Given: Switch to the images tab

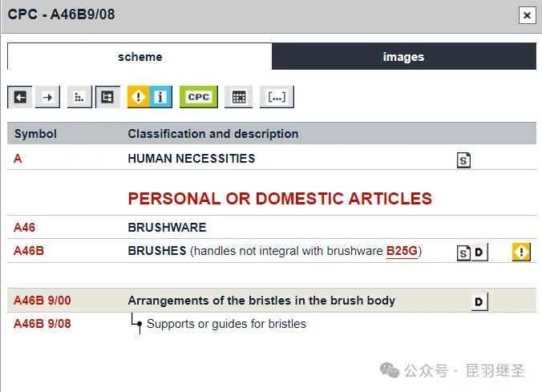Looking at the screenshot, I should pyautogui.click(x=403, y=57).
